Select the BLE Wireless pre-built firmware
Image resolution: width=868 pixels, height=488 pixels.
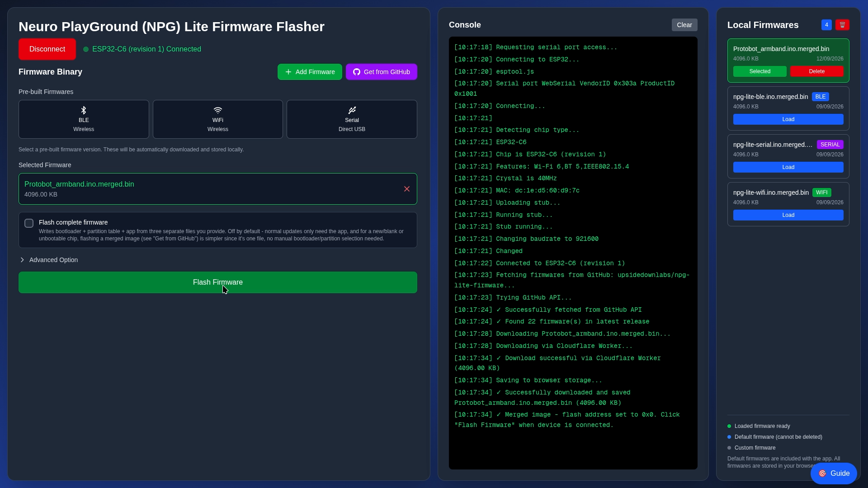point(84,119)
